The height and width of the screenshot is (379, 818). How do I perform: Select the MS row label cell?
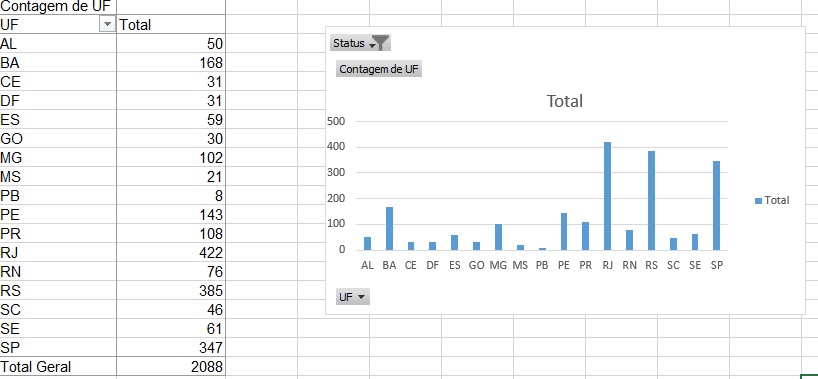[x=58, y=176]
